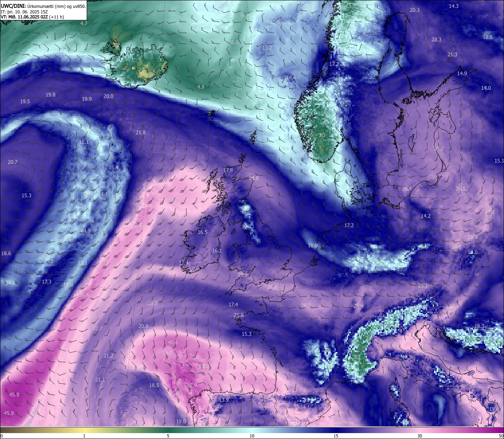Click the 24.8 map value

point(254,178)
